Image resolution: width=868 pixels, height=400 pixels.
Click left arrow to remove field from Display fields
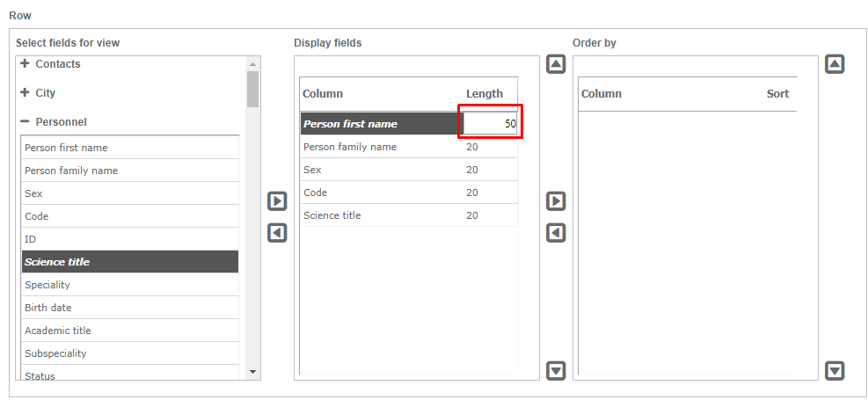pyautogui.click(x=277, y=233)
